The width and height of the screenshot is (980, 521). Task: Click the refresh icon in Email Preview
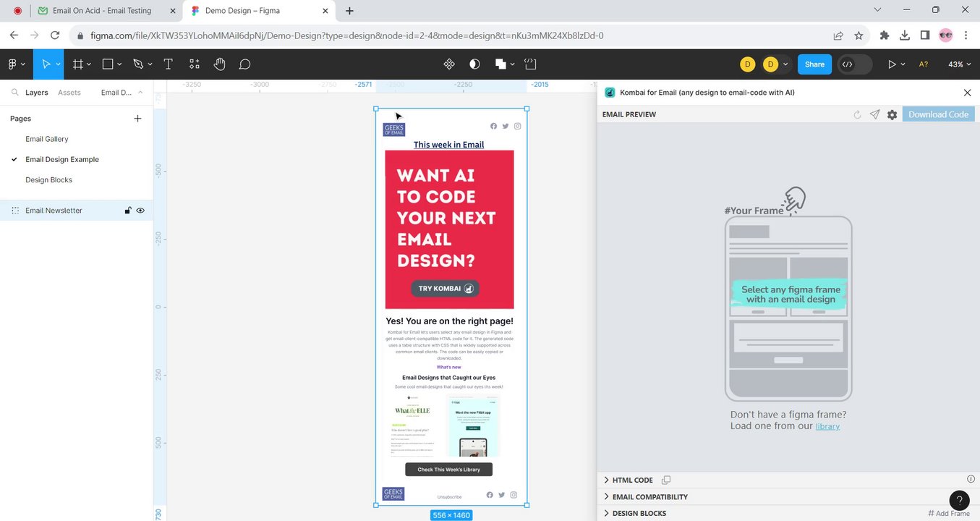coord(858,114)
